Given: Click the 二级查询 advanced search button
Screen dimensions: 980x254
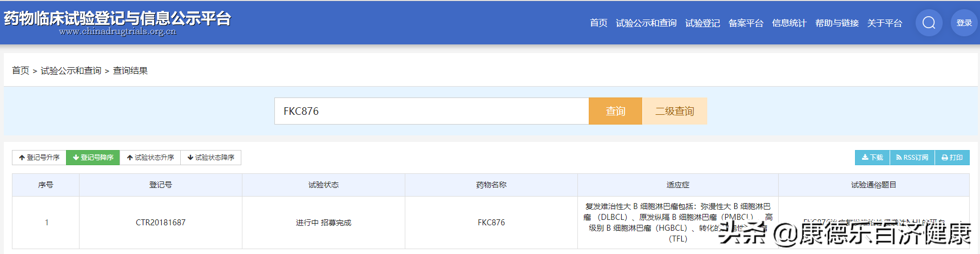Looking at the screenshot, I should (674, 111).
